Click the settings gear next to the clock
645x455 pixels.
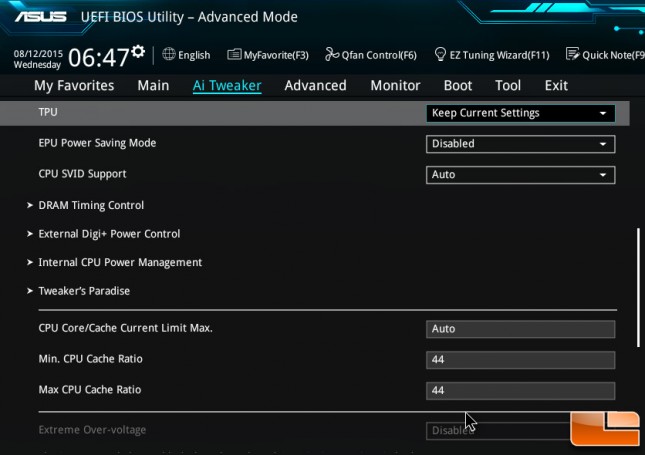pos(138,51)
